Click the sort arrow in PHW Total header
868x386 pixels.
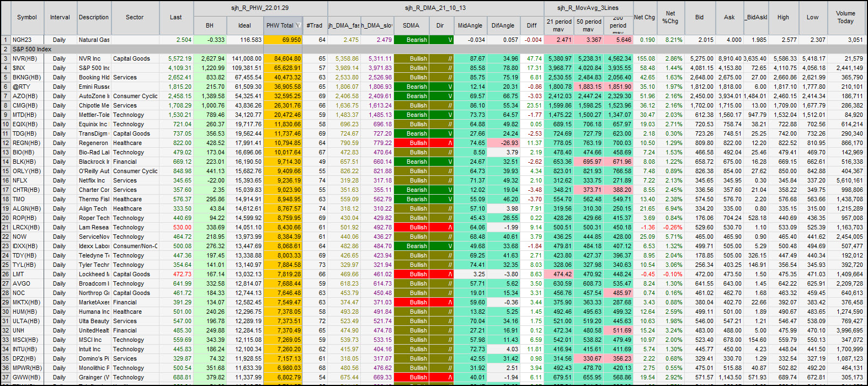click(298, 25)
